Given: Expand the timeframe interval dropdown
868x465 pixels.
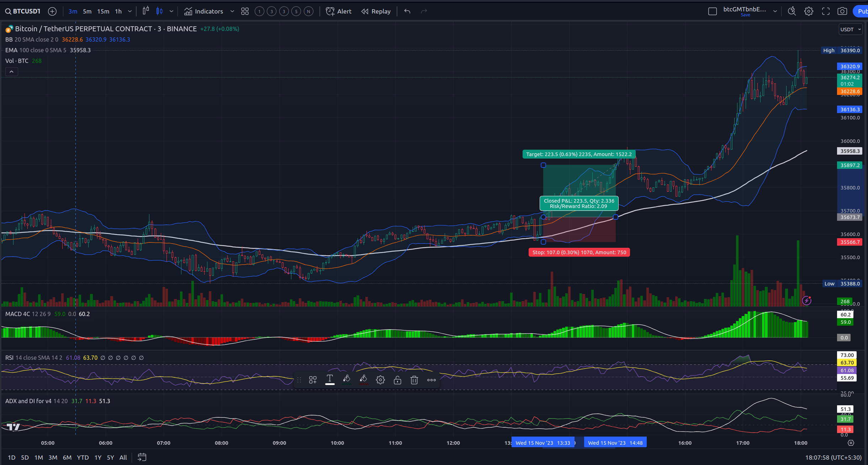Looking at the screenshot, I should pos(130,11).
